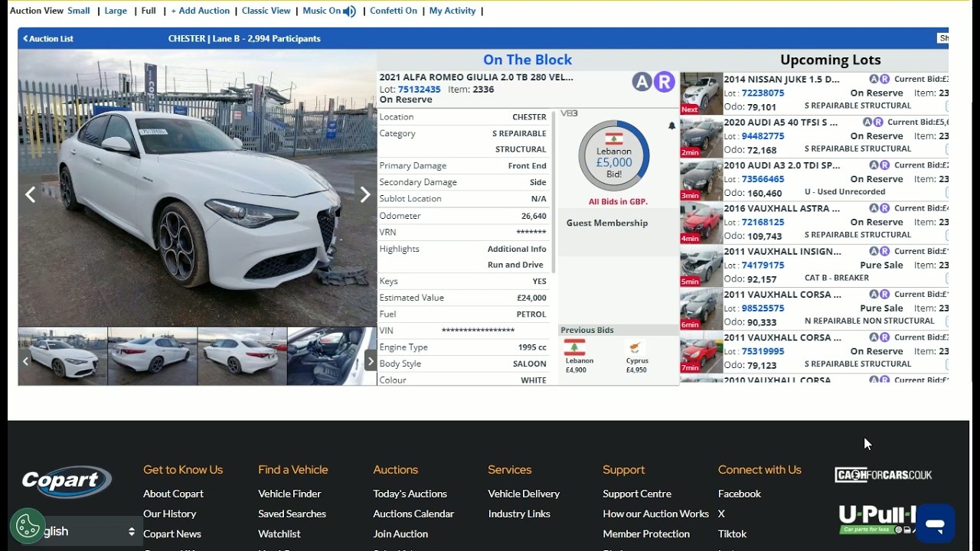Switch auction view to Full
Viewport: 980px width, 551px height.
tap(149, 11)
